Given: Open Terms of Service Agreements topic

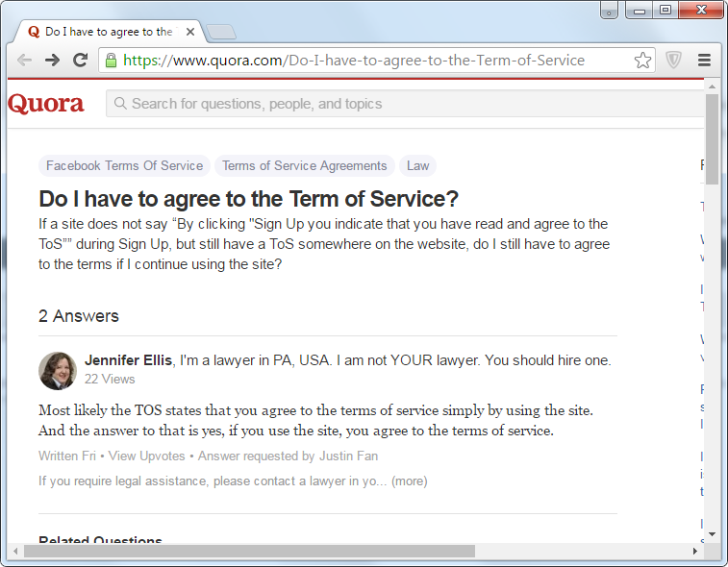Looking at the screenshot, I should [304, 166].
